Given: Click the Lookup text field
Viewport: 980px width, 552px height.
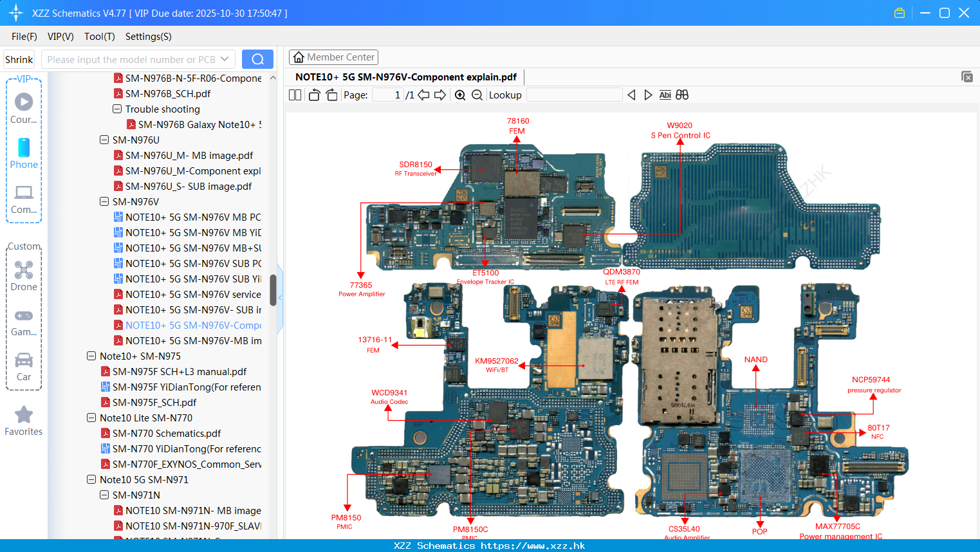Looking at the screenshot, I should 574,95.
